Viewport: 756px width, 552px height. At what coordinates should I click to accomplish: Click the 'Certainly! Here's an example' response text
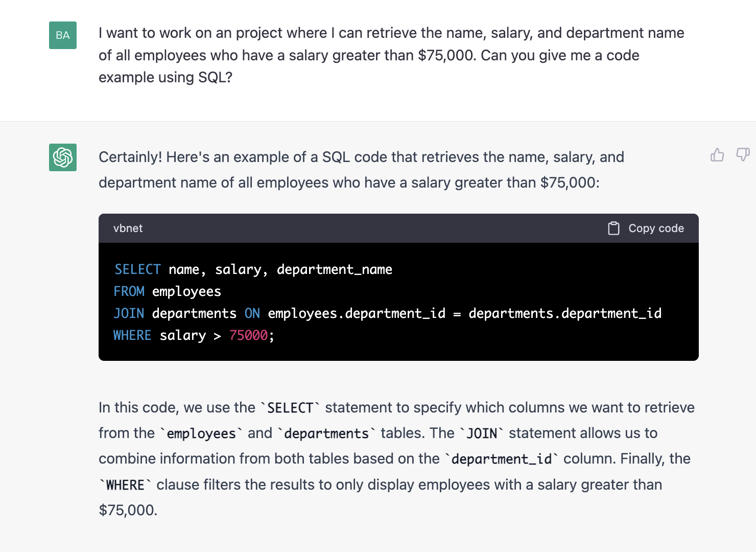[x=362, y=170]
